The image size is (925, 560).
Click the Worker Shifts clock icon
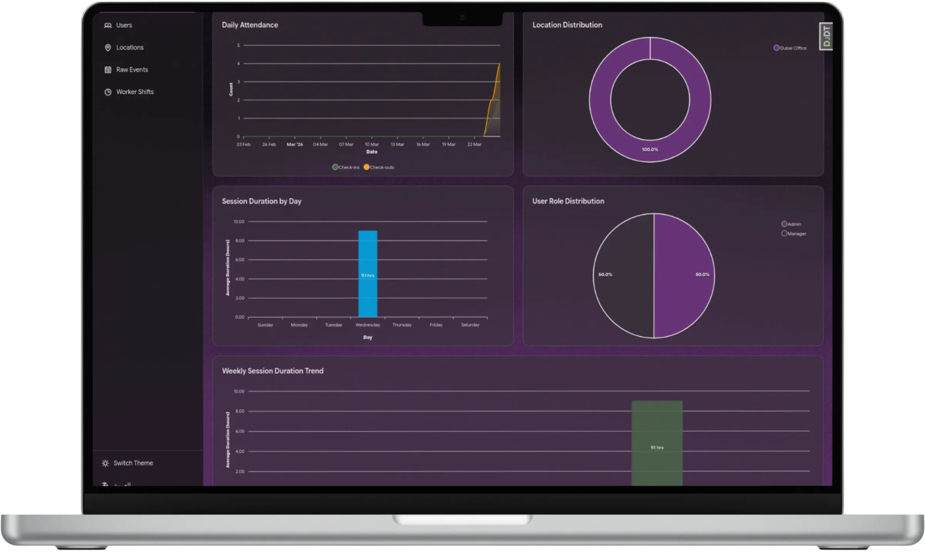[108, 92]
